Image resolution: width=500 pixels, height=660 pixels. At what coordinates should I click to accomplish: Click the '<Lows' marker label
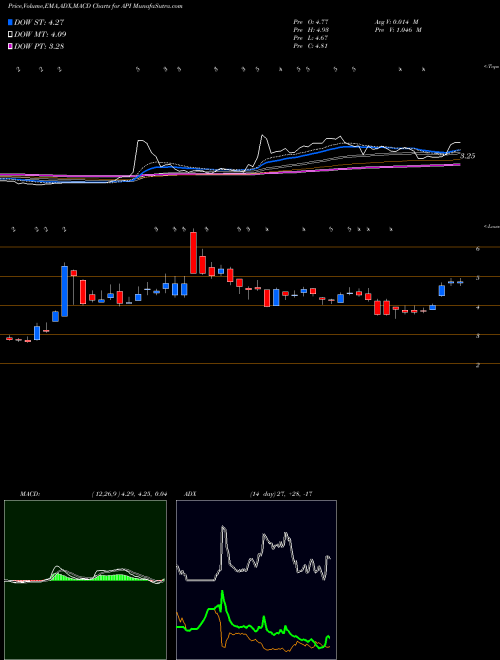pyautogui.click(x=492, y=227)
